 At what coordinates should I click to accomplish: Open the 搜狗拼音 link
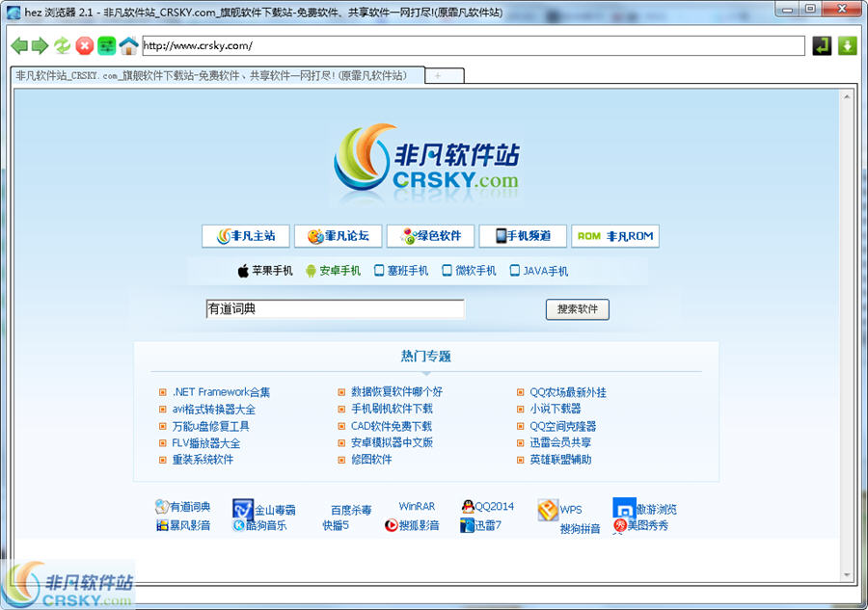[581, 529]
